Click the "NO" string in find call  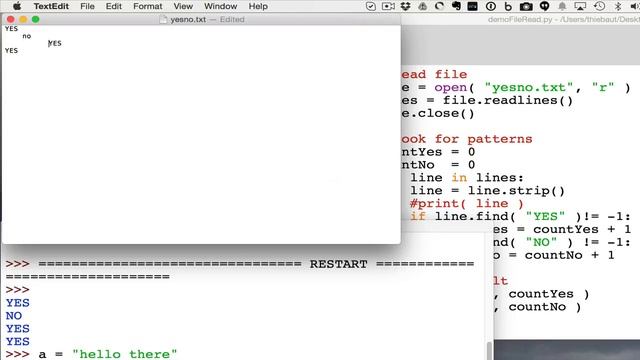tap(541, 242)
